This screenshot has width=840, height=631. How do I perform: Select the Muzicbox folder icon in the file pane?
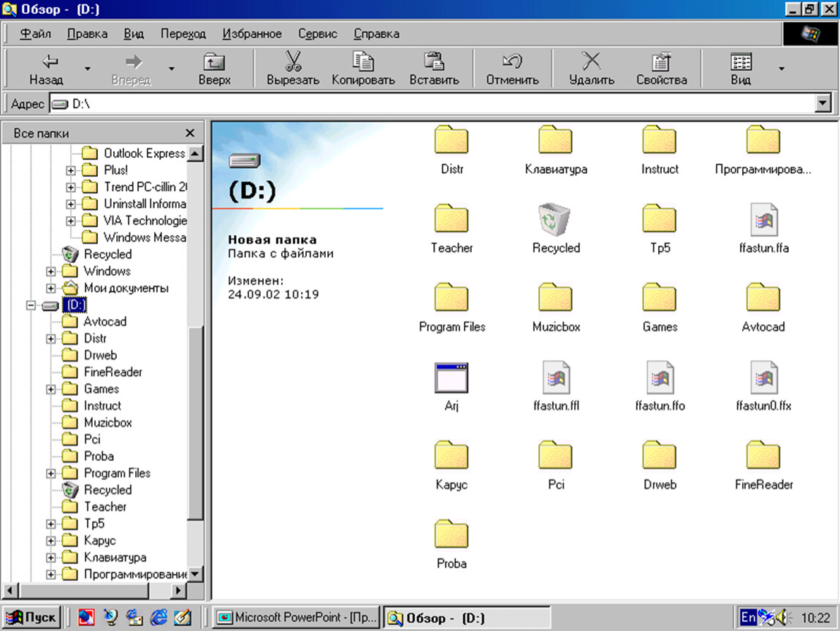pos(556,297)
